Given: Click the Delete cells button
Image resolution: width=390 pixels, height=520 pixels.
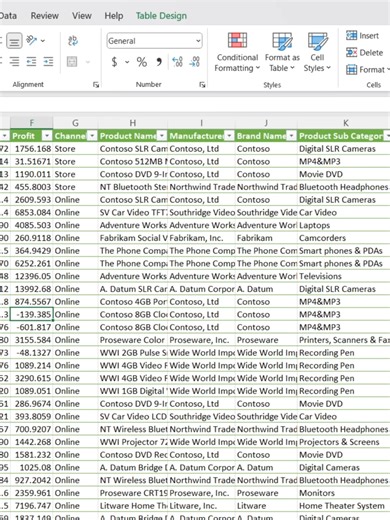Looking at the screenshot, I should [x=364, y=52].
